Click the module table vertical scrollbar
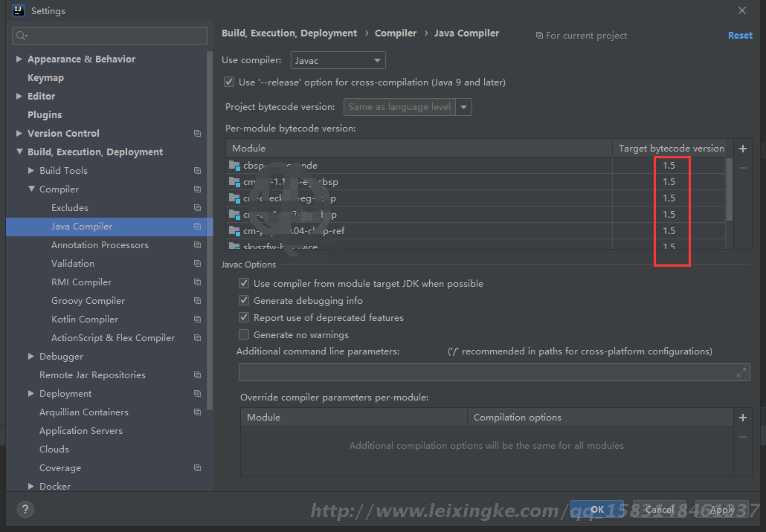 [x=730, y=189]
